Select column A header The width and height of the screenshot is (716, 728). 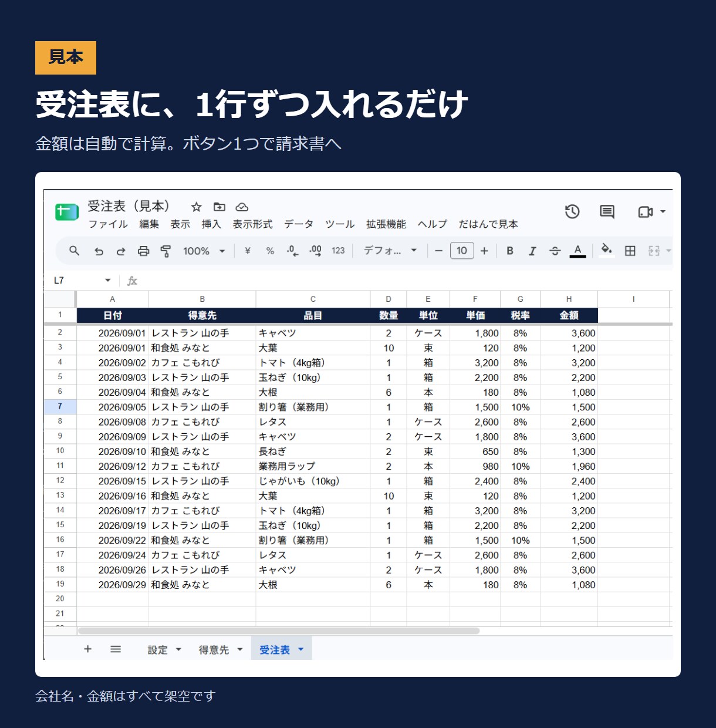tap(113, 299)
